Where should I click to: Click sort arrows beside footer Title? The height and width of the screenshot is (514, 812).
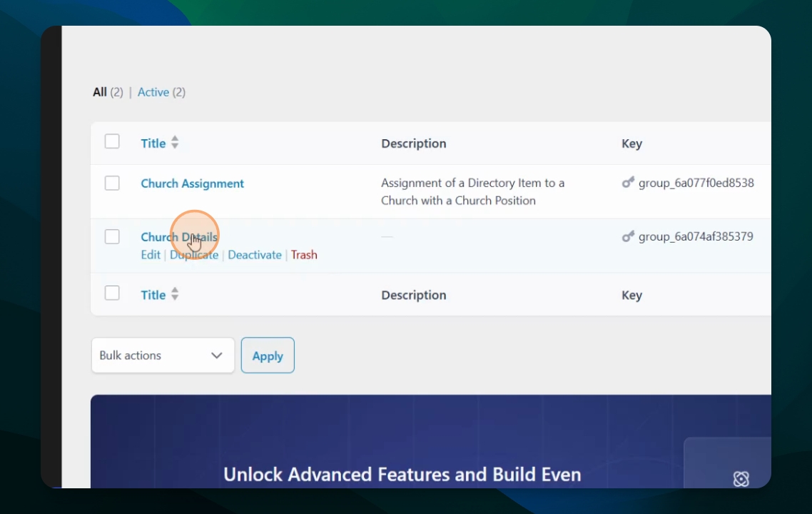pos(175,294)
